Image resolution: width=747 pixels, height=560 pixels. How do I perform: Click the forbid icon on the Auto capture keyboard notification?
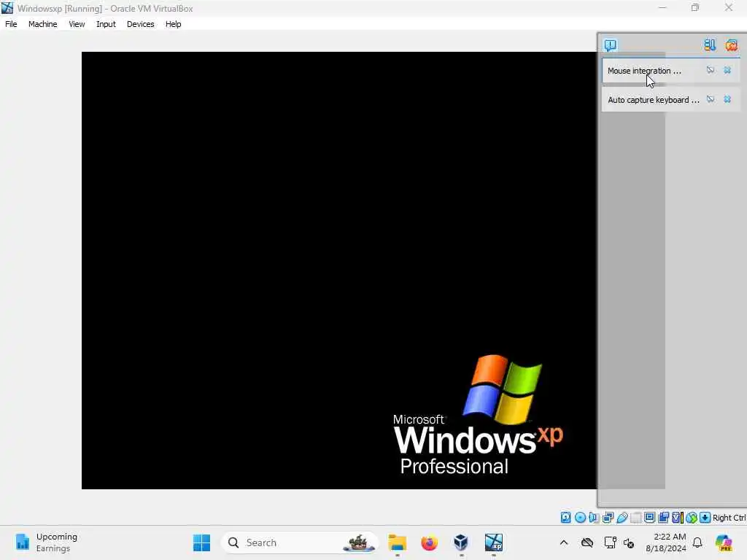(x=711, y=99)
